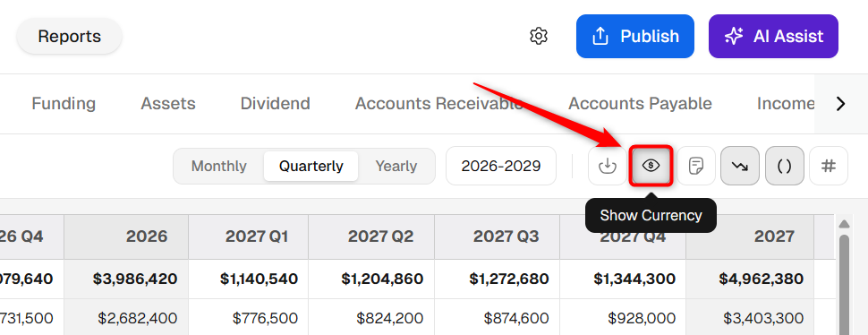
Task: Select the Quarterly view
Action: click(311, 166)
